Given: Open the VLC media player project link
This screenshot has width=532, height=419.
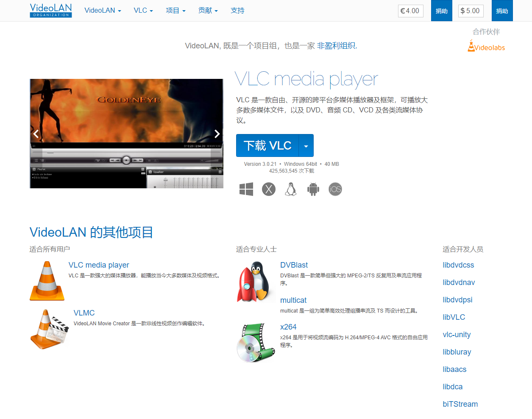Looking at the screenshot, I should pos(99,265).
